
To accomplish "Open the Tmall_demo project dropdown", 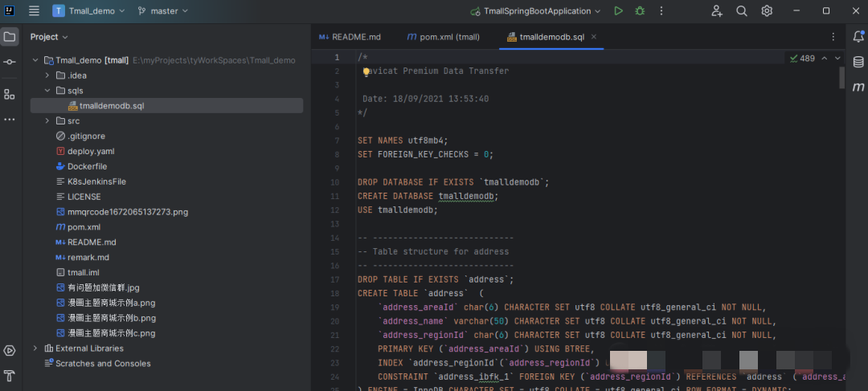I will [89, 10].
